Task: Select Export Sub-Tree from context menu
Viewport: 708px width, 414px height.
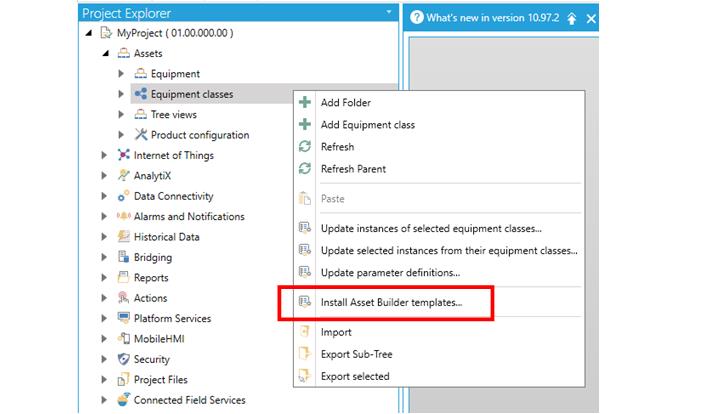Action: click(357, 354)
